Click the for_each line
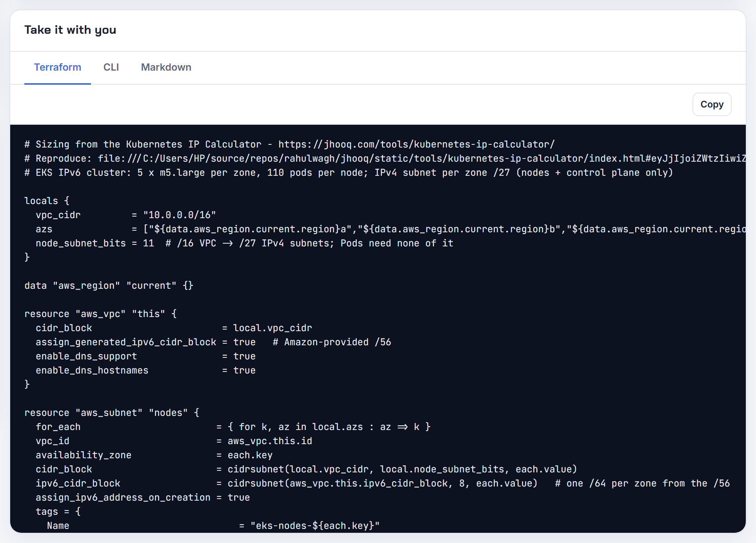This screenshot has height=543, width=756. coord(233,427)
